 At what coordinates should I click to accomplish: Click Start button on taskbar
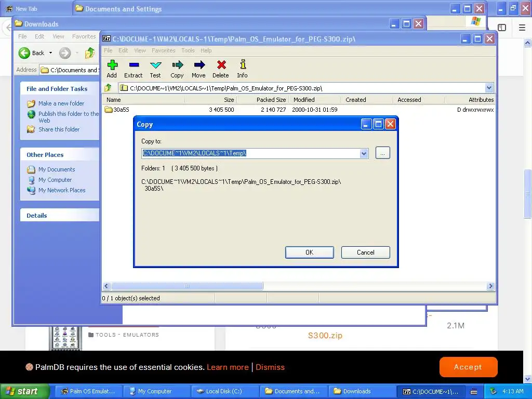pos(24,391)
